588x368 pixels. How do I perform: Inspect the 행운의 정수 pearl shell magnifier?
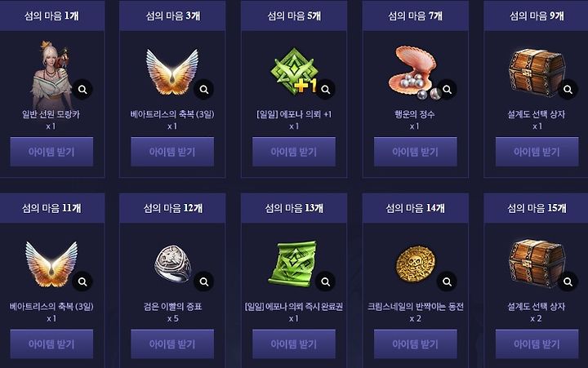[x=447, y=90]
